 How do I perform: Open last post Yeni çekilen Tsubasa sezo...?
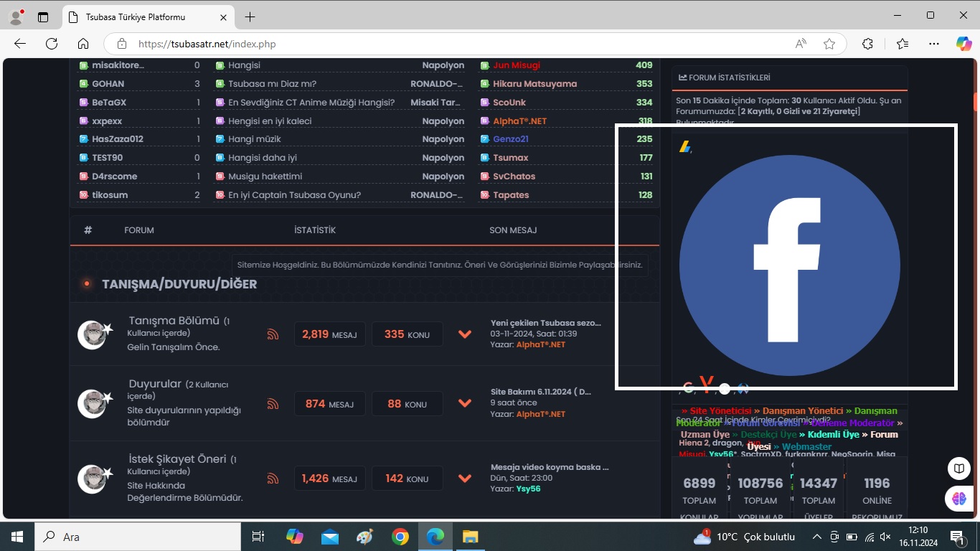(x=546, y=323)
